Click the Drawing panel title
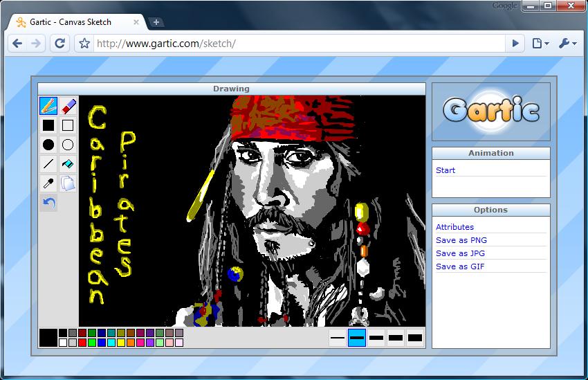The width and height of the screenshot is (588, 380). pos(231,89)
